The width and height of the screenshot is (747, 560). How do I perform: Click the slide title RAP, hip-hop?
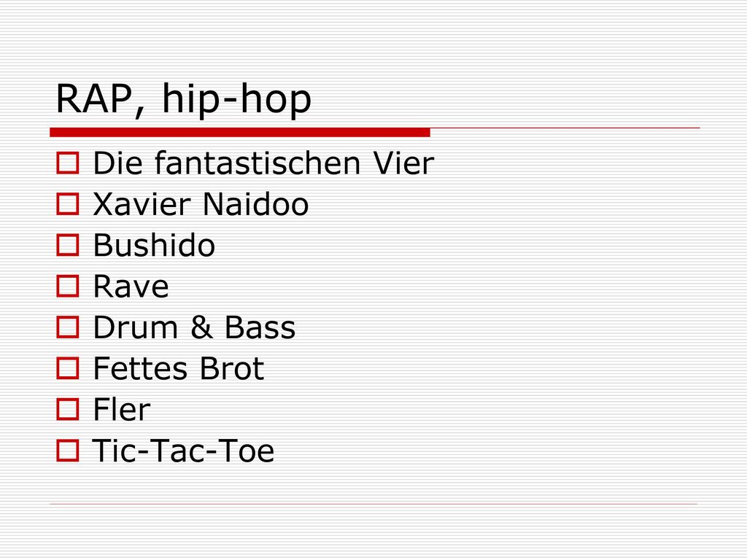click(183, 99)
